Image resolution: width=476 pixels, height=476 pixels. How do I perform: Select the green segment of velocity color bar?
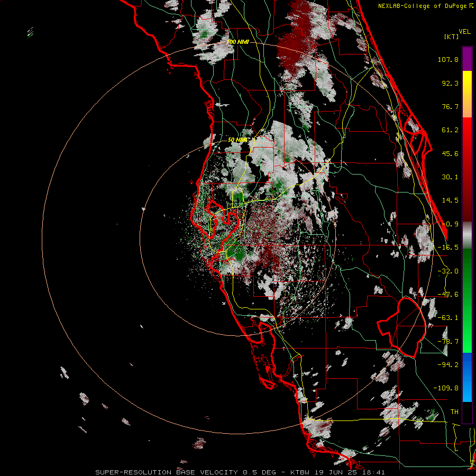tap(467, 300)
